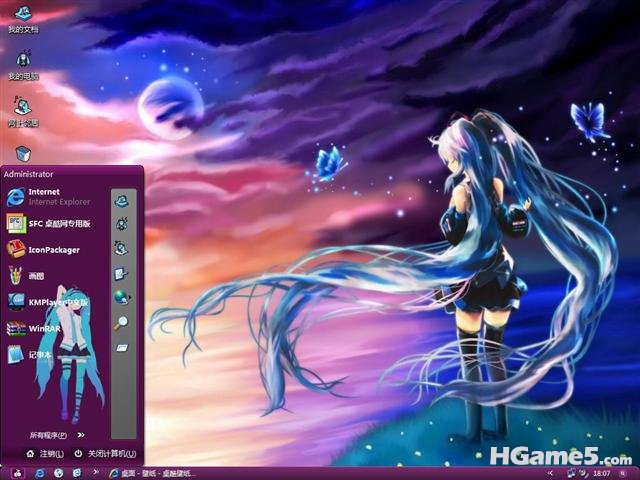640x480 pixels.
Task: Open SFC 桌酷网专用版 in start menu
Action: (49, 223)
